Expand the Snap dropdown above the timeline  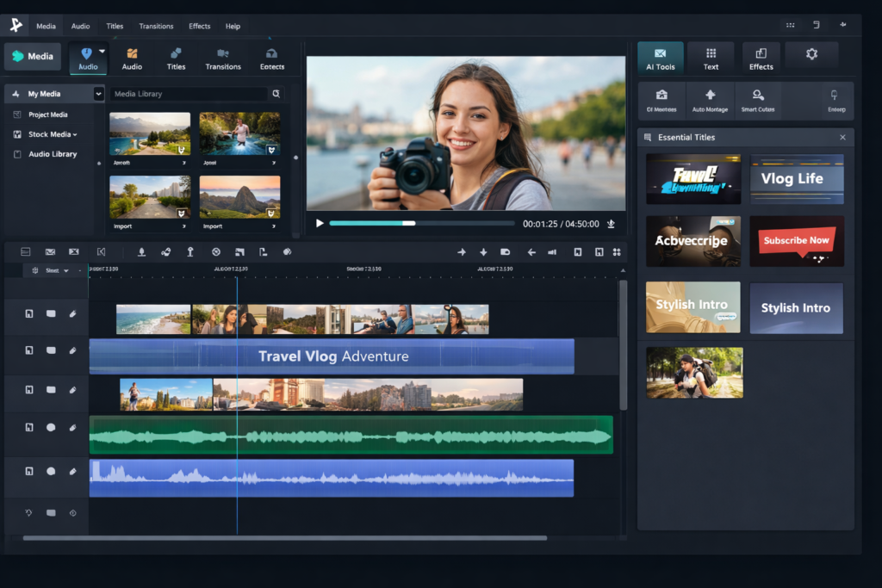(x=66, y=269)
